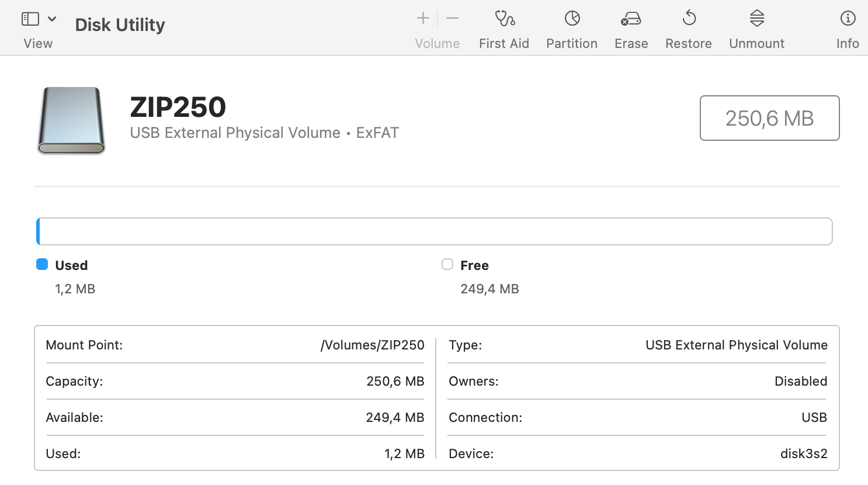
Task: Click the 250,6 MB capacity box
Action: pos(769,118)
